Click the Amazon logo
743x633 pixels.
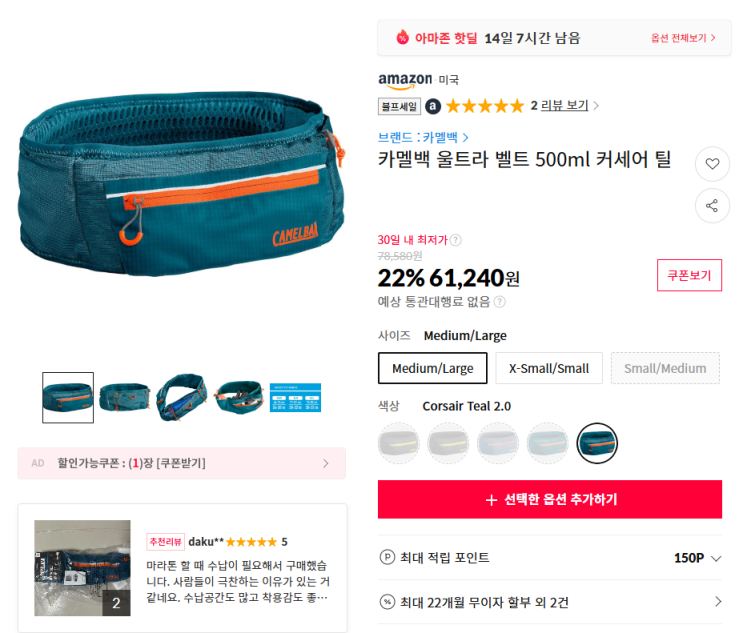point(405,81)
